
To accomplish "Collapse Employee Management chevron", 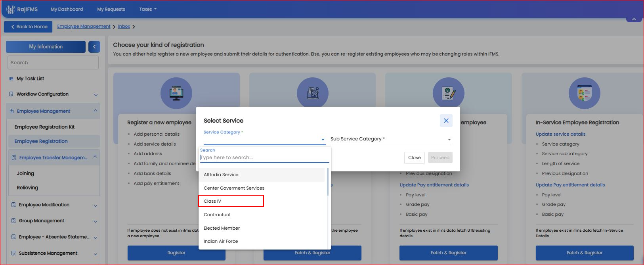I will click(96, 111).
